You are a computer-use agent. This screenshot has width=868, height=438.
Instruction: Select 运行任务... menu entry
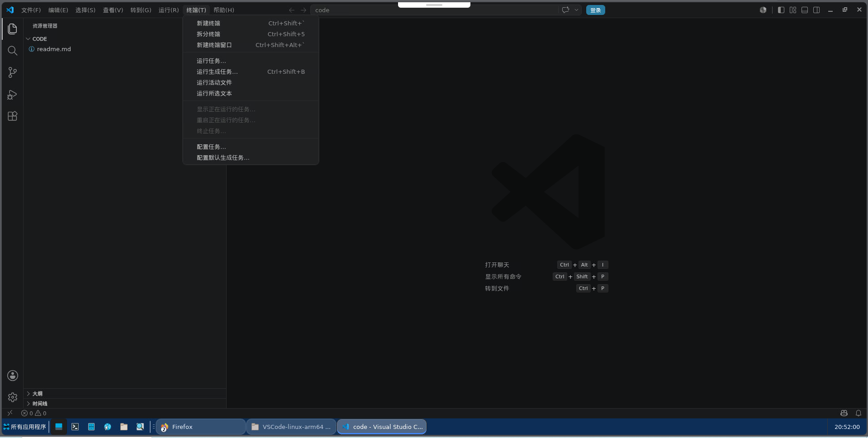pyautogui.click(x=251, y=61)
